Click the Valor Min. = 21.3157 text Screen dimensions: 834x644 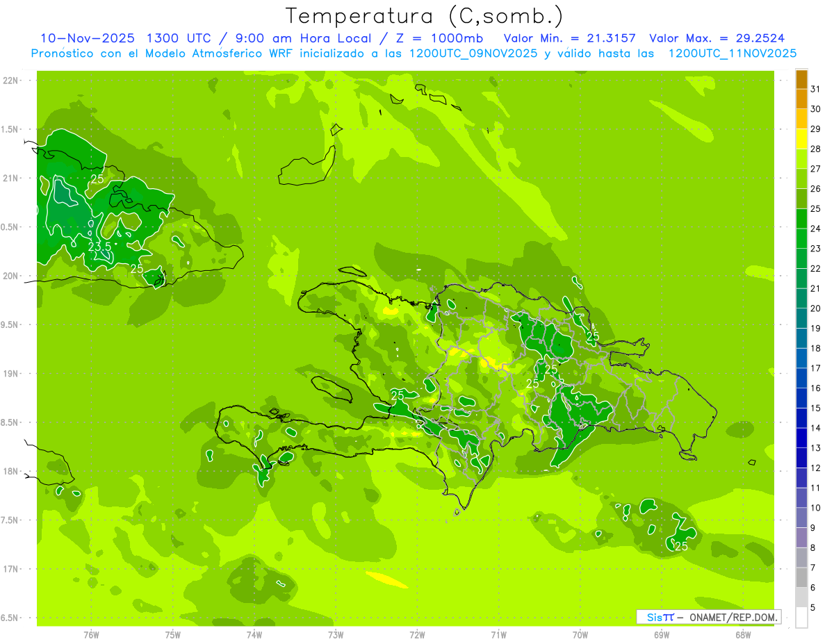coord(569,38)
